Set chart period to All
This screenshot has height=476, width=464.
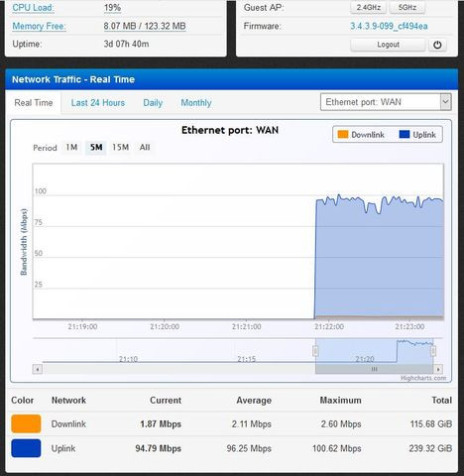[145, 147]
